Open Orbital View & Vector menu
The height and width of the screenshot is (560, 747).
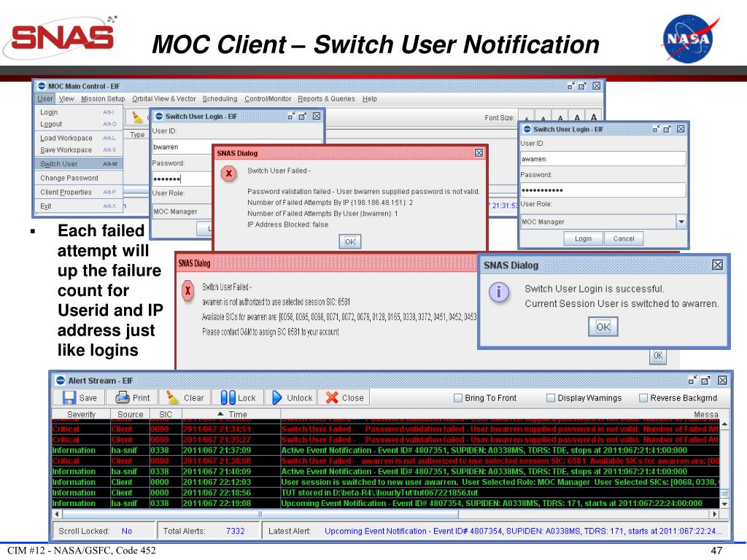164,98
